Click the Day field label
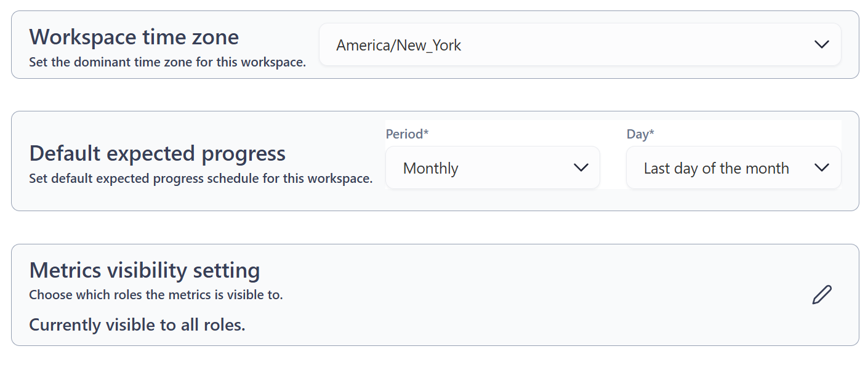Screen dimensions: 868x386 coord(637,134)
